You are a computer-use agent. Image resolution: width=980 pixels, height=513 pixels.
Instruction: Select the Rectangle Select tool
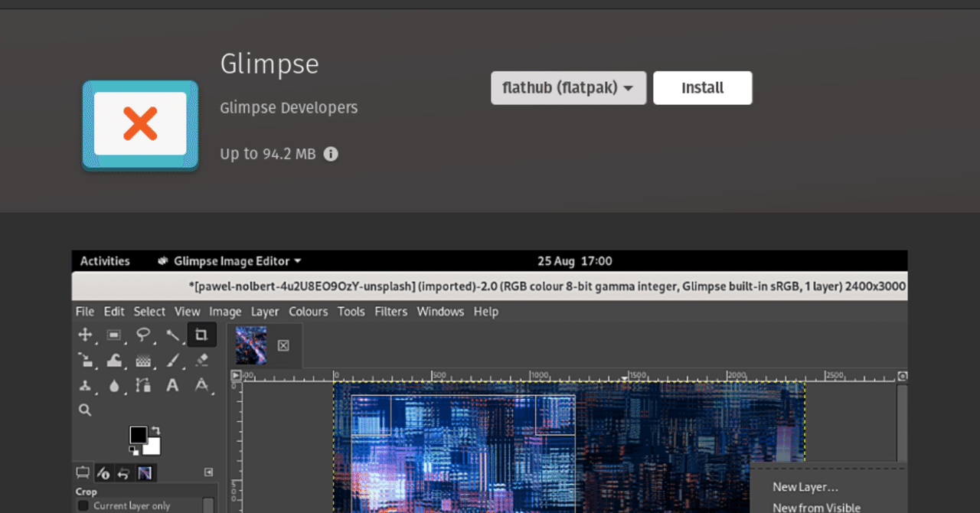click(113, 335)
